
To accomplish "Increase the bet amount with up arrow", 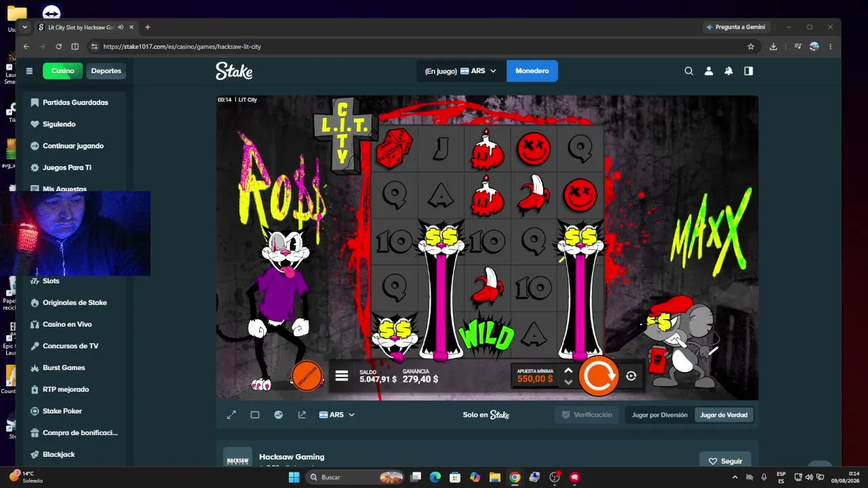I will (x=568, y=370).
